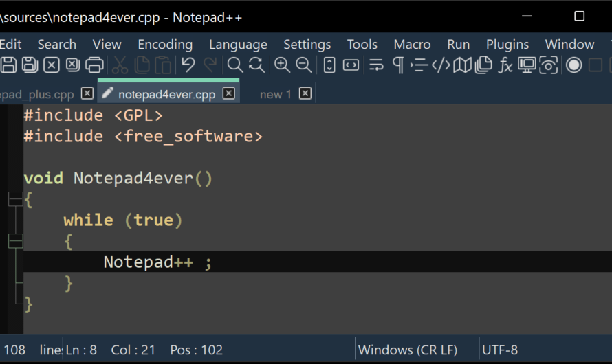Toggle synchronized vertical scrolling
612x364 pixels.
click(329, 65)
